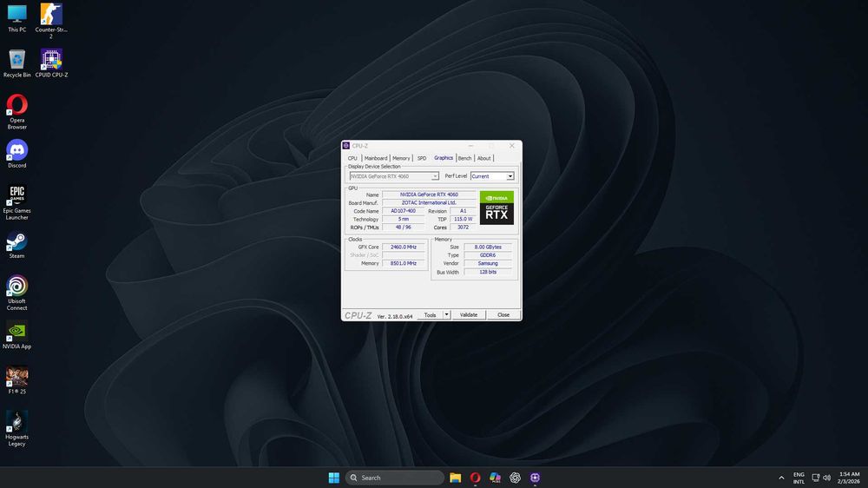Launch the Hogwarts Legacy desktop shortcut
This screenshot has width=868, height=488.
[16, 429]
